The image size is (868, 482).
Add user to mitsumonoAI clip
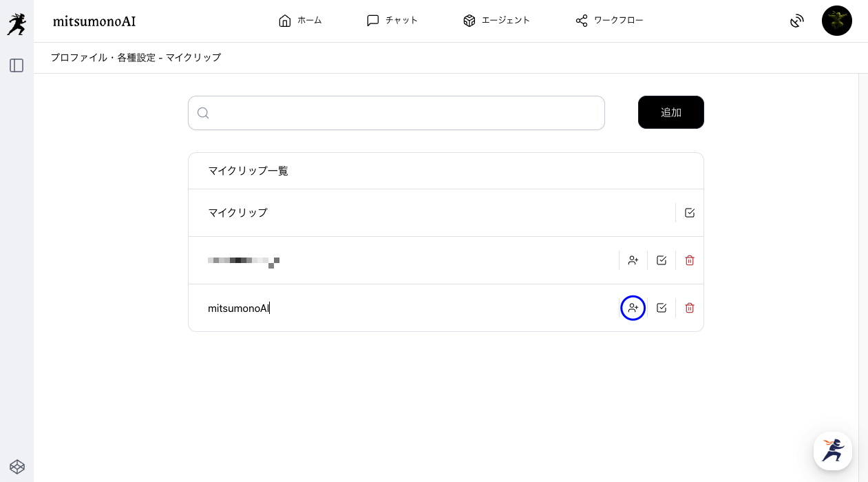633,308
